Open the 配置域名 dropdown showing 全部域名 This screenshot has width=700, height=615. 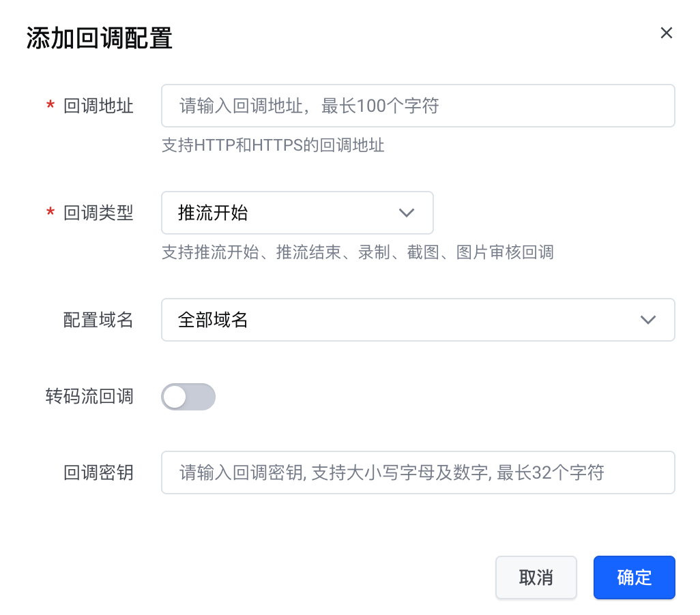click(x=418, y=320)
